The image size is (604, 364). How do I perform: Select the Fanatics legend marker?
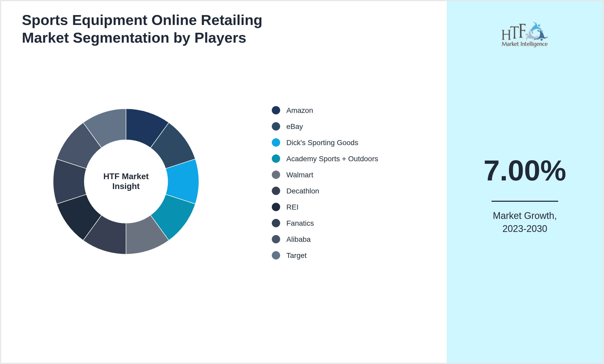(x=276, y=223)
